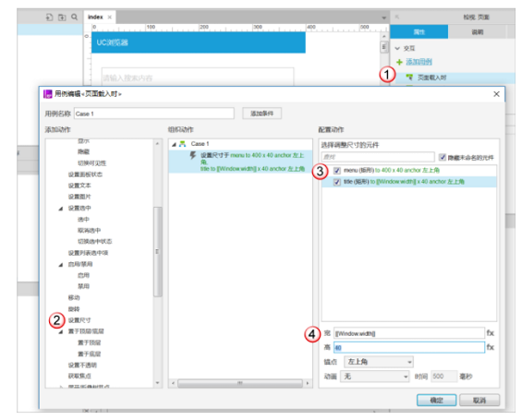The image size is (522, 420).
Task: Toggle the menu rectangle checkbox
Action: [337, 171]
